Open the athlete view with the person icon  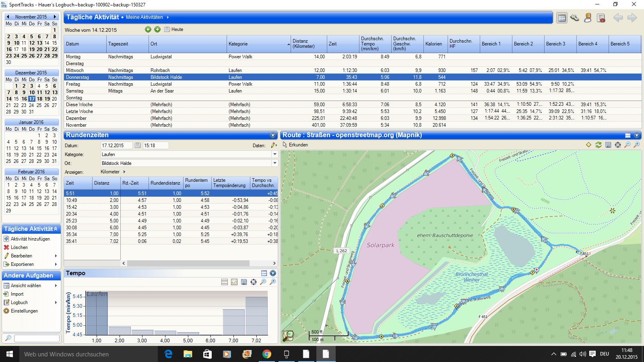click(x=588, y=18)
